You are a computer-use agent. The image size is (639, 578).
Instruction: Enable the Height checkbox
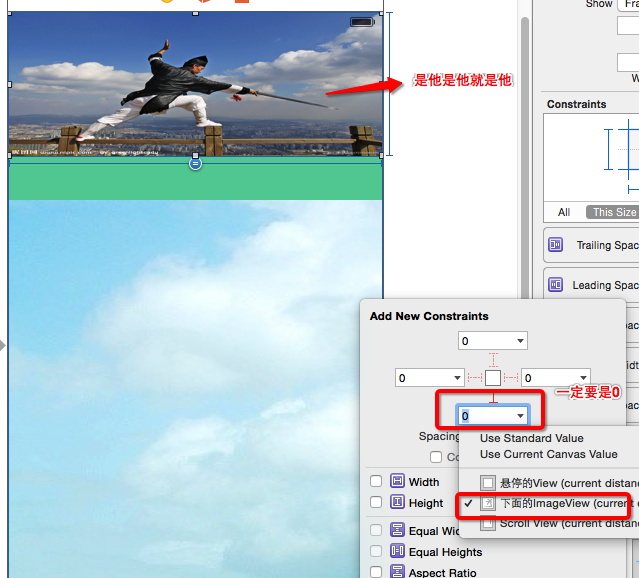click(376, 502)
